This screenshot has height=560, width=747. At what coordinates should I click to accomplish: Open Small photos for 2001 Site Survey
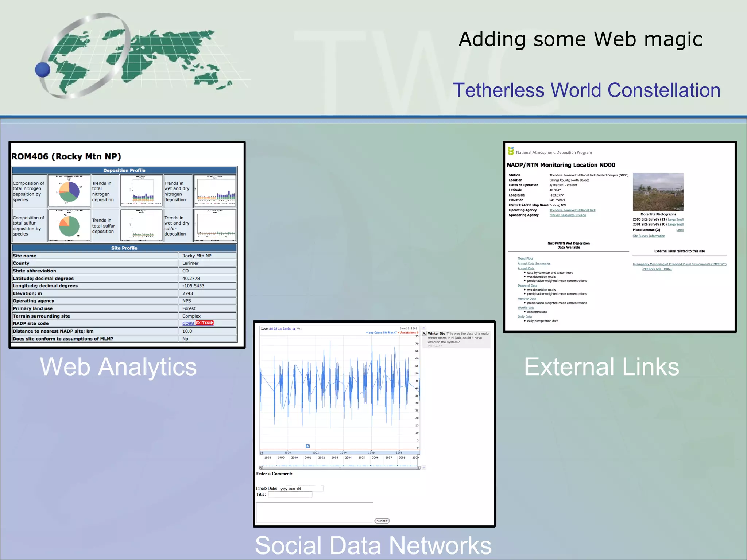click(680, 225)
